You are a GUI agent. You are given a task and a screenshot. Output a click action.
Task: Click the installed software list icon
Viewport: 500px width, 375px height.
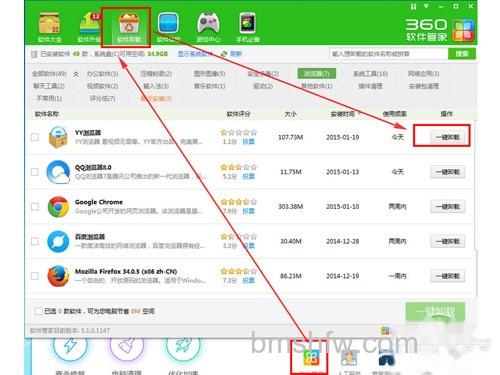[x=34, y=54]
